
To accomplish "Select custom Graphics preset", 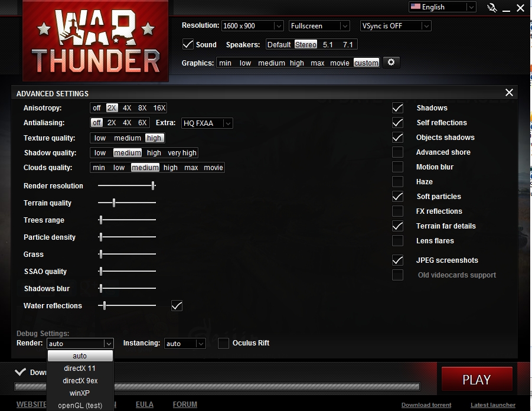I will [x=366, y=63].
